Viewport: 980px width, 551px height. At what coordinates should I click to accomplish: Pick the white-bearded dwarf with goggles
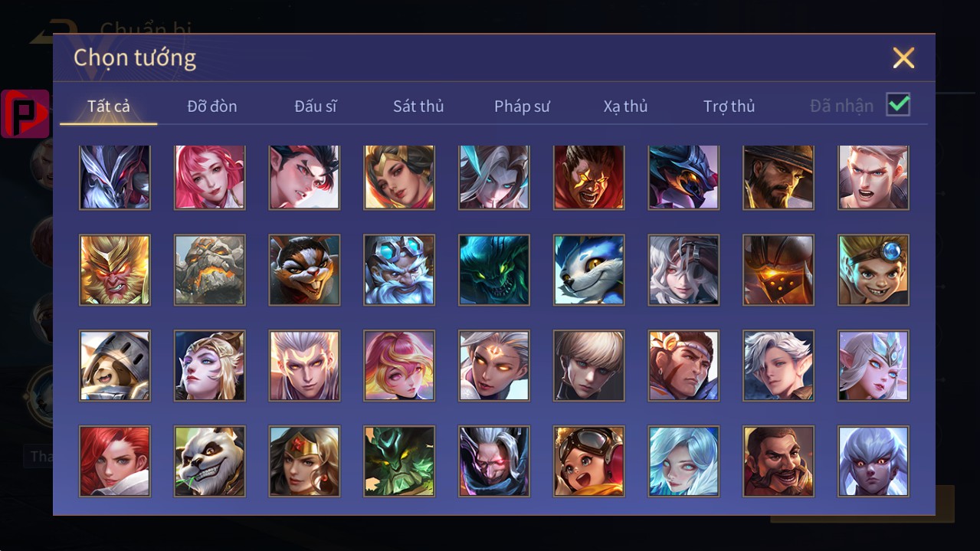click(399, 271)
